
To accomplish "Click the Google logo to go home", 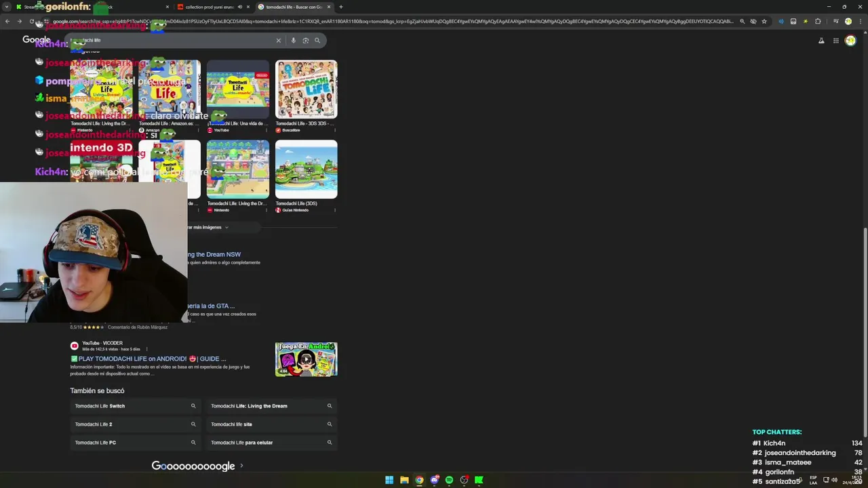I will coord(37,40).
